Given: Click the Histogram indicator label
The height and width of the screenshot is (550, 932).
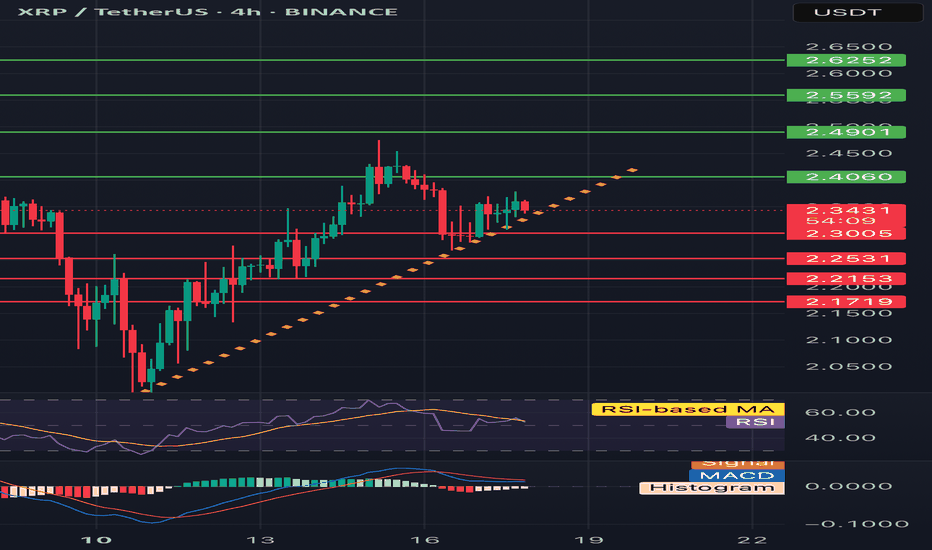Looking at the screenshot, I should click(711, 488).
